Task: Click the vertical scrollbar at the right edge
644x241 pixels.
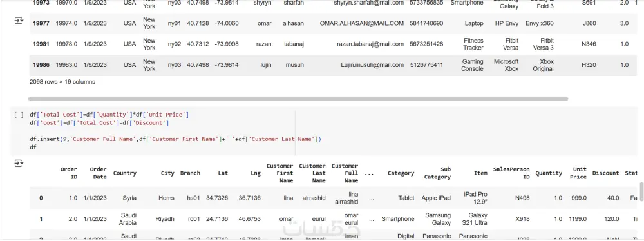Action: pyautogui.click(x=641, y=191)
